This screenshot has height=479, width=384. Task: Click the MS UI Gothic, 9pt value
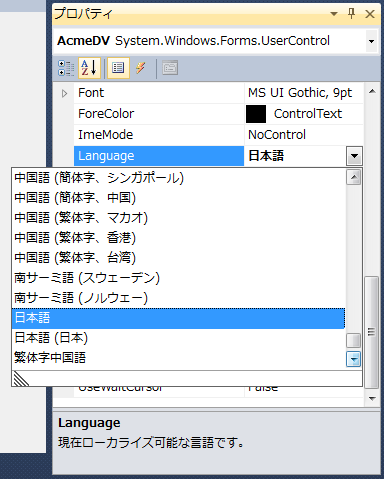(x=300, y=93)
